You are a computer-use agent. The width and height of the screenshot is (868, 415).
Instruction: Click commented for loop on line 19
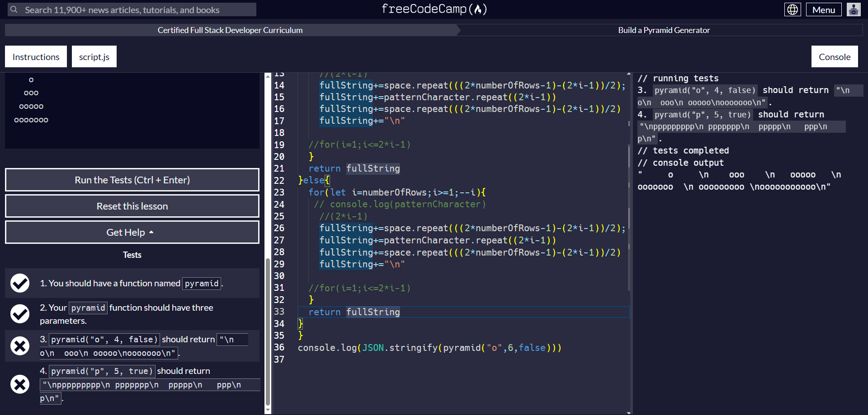click(359, 145)
